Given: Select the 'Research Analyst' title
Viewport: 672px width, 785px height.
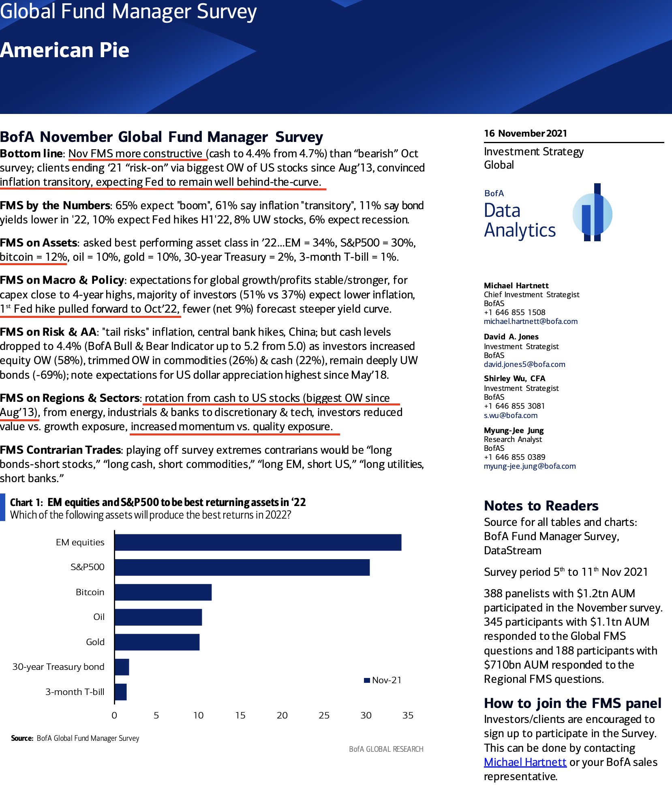Looking at the screenshot, I should pyautogui.click(x=513, y=439).
